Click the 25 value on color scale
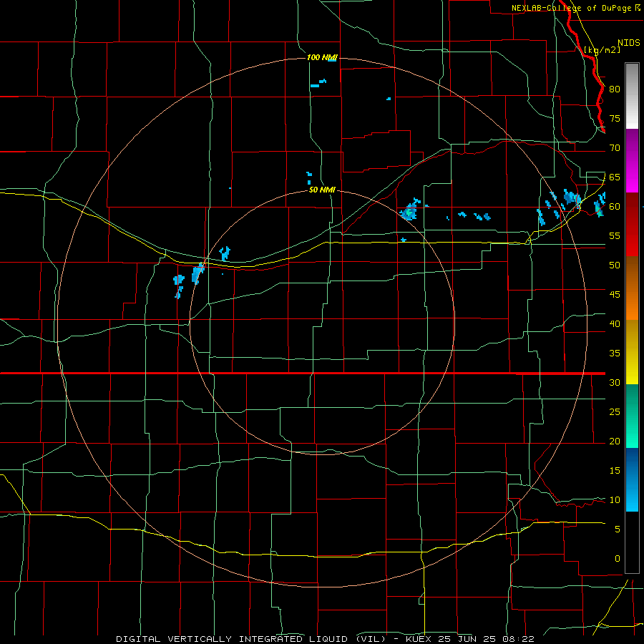The image size is (644, 644). 615,411
